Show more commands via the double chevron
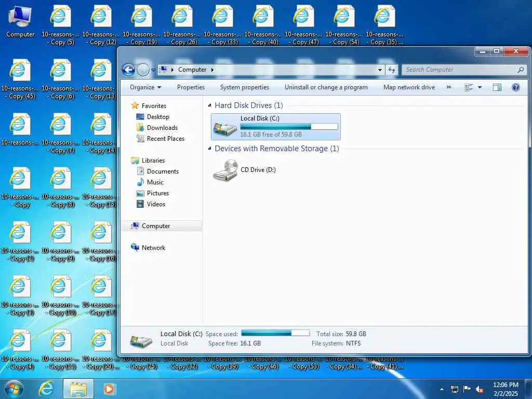532x399 pixels. [449, 87]
